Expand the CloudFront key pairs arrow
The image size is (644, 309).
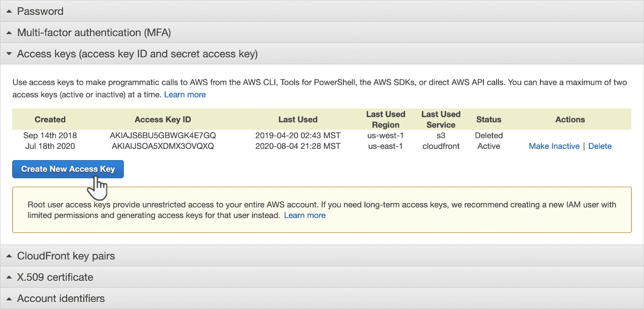point(9,256)
